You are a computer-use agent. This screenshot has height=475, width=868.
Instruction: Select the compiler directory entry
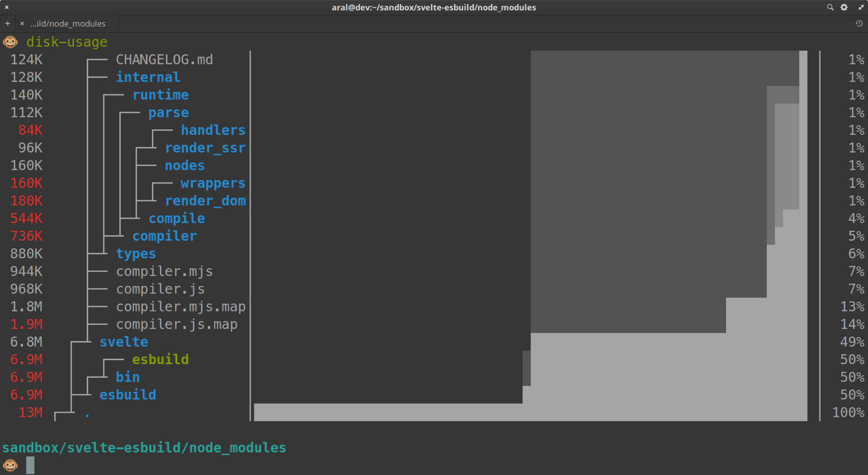click(164, 236)
